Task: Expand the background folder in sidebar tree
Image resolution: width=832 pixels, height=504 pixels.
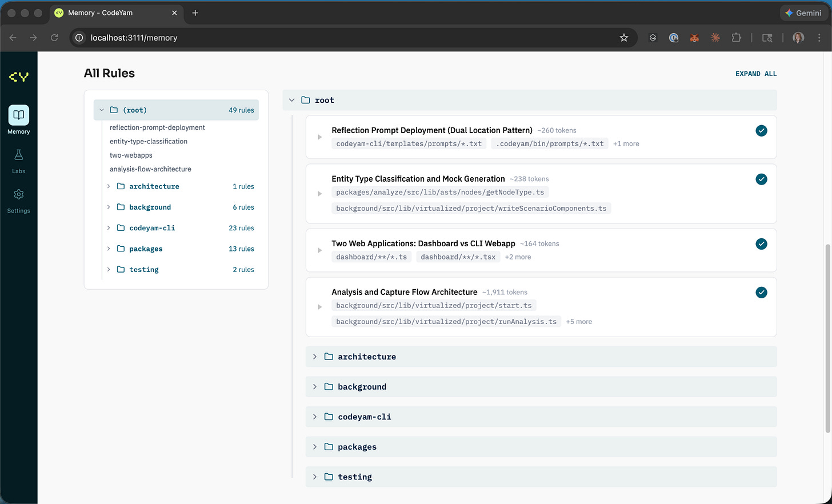Action: tap(109, 207)
